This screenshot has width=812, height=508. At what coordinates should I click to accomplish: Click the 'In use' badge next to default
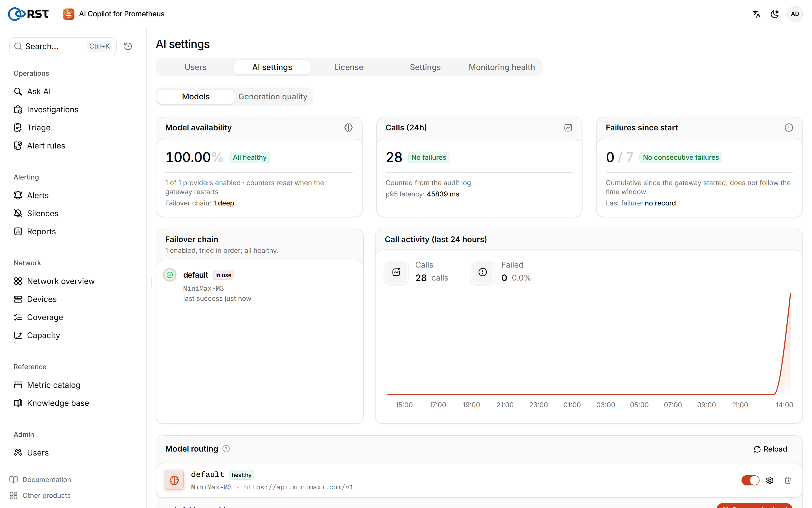click(223, 275)
